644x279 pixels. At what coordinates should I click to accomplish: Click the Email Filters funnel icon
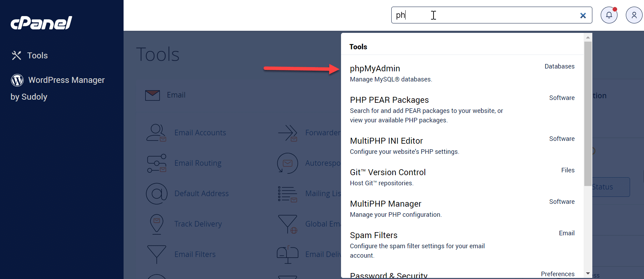[157, 255]
